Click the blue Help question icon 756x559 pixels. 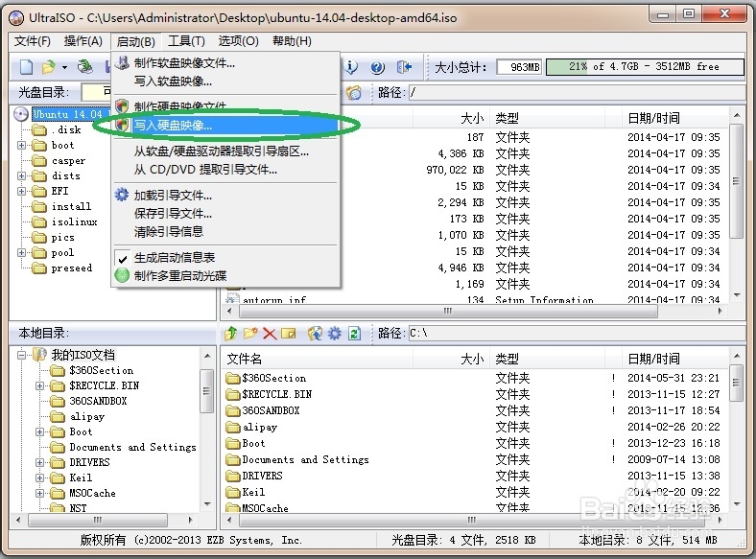click(x=377, y=67)
